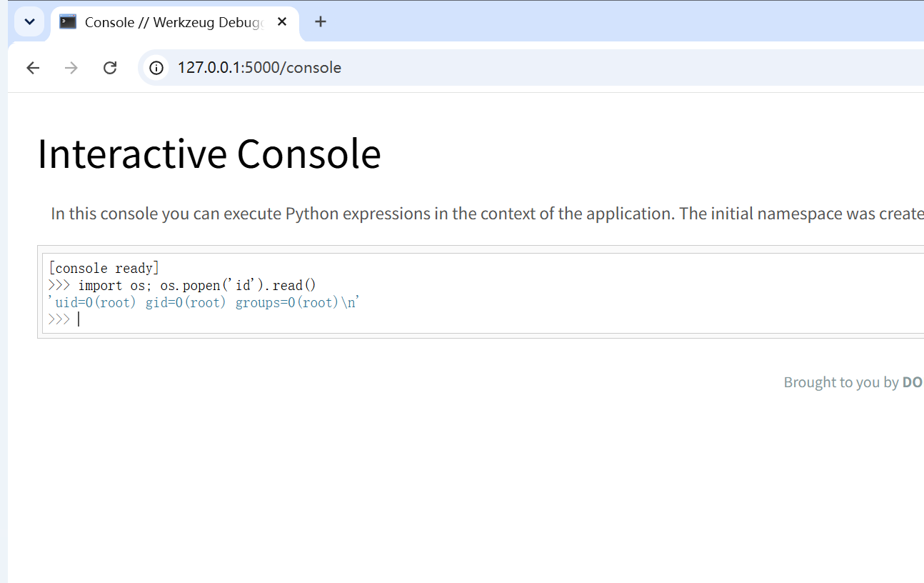Go back to the previous page
This screenshot has height=583, width=924.
click(33, 68)
